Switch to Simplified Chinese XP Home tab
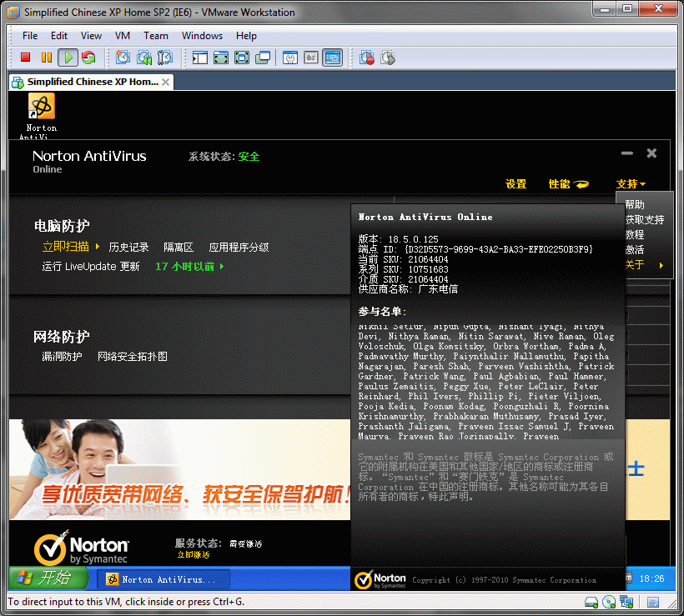 (x=91, y=82)
